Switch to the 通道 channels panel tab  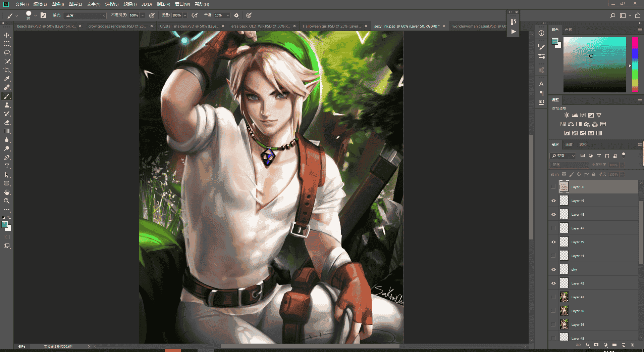pos(569,145)
